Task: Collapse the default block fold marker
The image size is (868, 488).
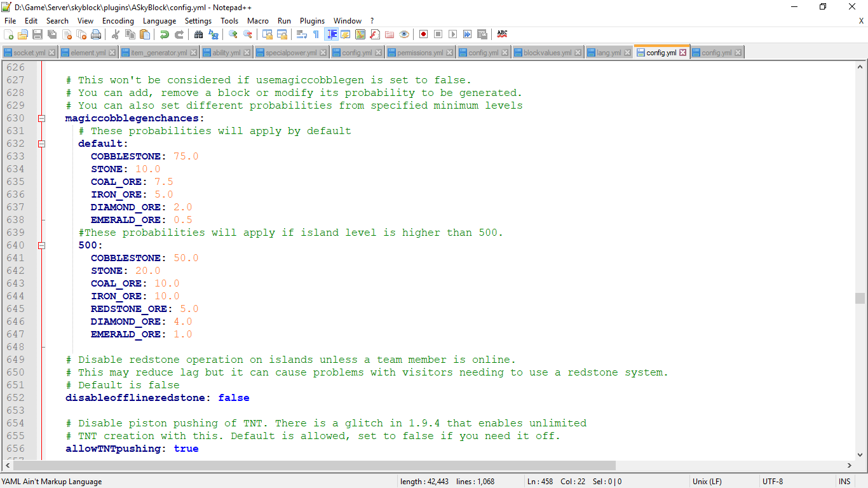Action: [42, 144]
